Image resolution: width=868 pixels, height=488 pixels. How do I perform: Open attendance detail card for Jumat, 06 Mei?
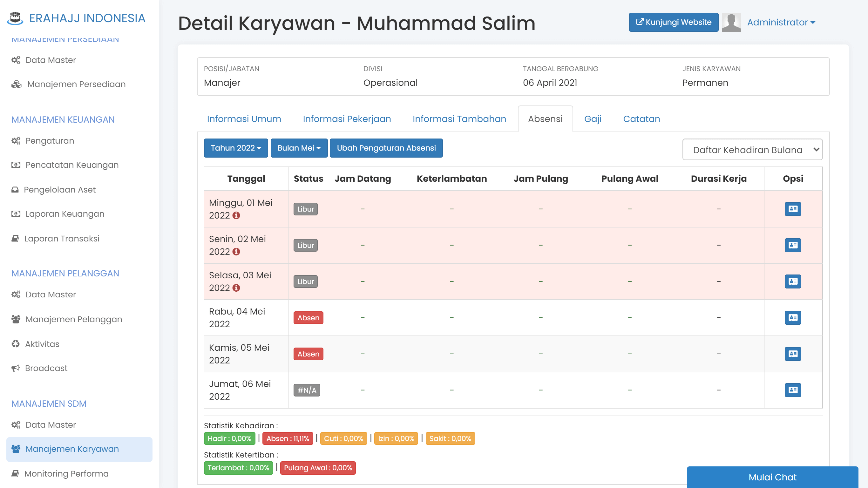792,390
